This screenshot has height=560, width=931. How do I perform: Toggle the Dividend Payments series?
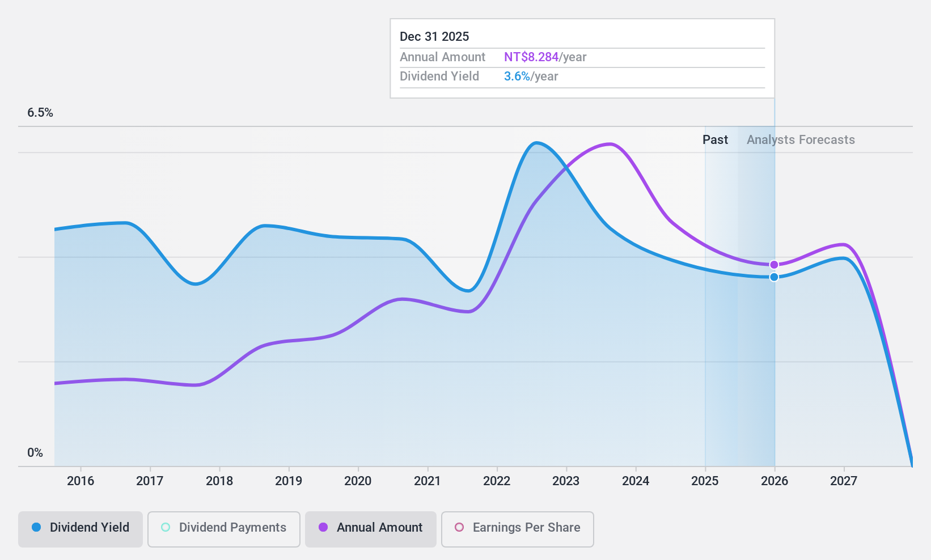click(224, 529)
